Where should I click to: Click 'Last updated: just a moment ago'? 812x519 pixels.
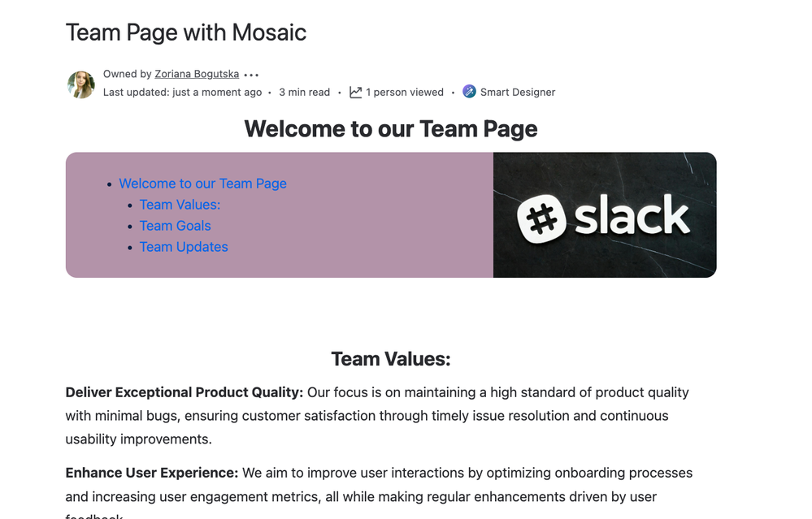click(x=182, y=93)
